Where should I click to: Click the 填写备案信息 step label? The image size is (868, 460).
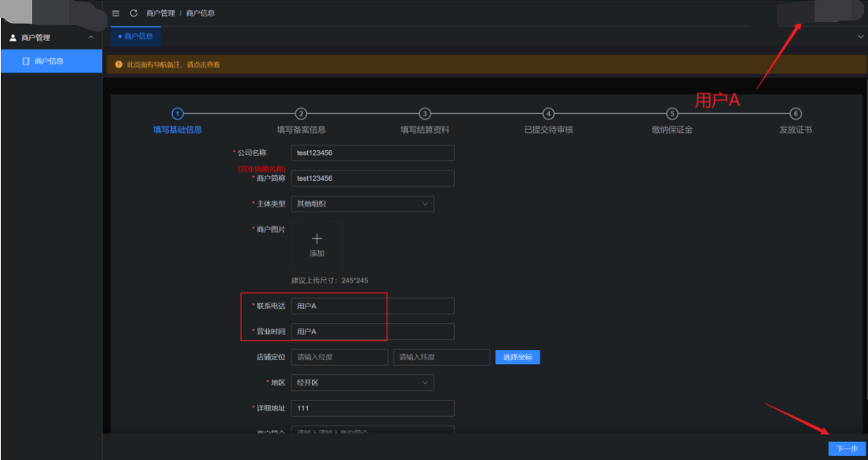click(x=301, y=130)
